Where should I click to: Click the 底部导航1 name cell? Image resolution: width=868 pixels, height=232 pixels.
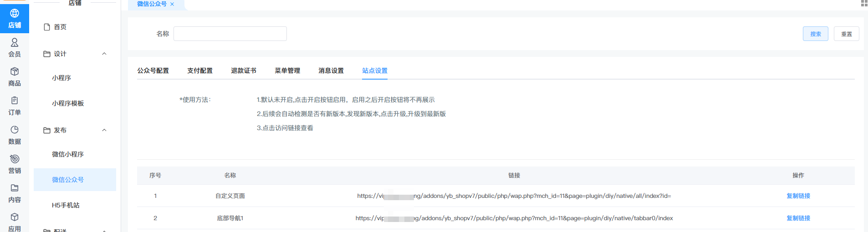pos(230,218)
